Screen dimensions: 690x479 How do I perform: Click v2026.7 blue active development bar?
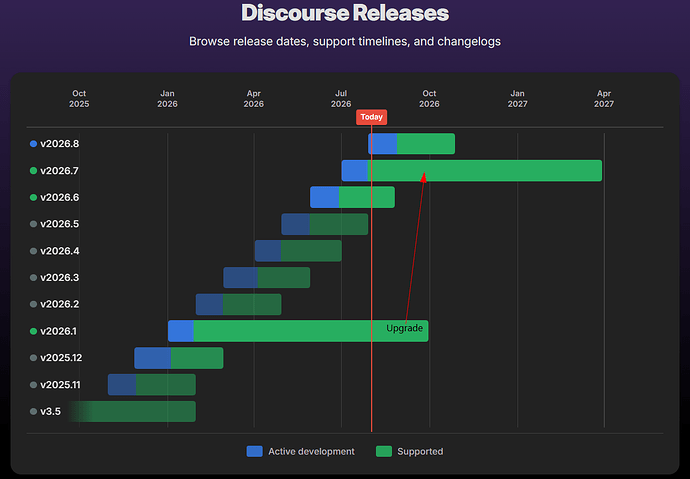pyautogui.click(x=355, y=171)
